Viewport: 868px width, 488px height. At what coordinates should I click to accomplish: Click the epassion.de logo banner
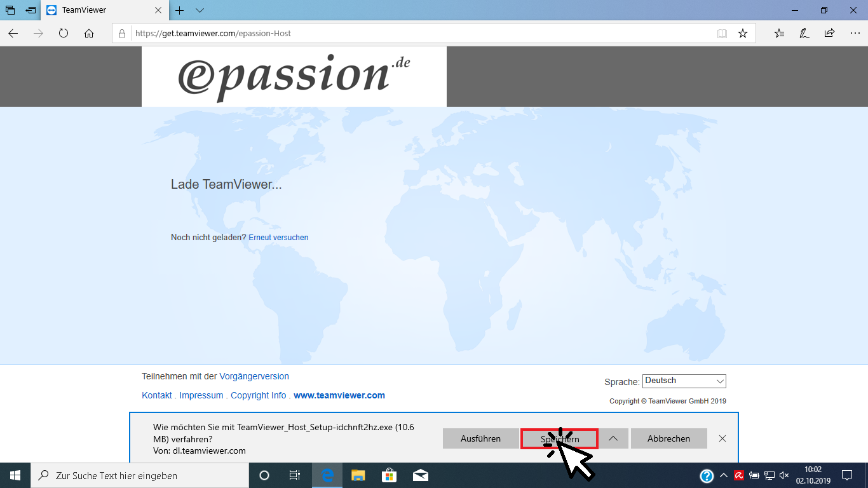[294, 76]
